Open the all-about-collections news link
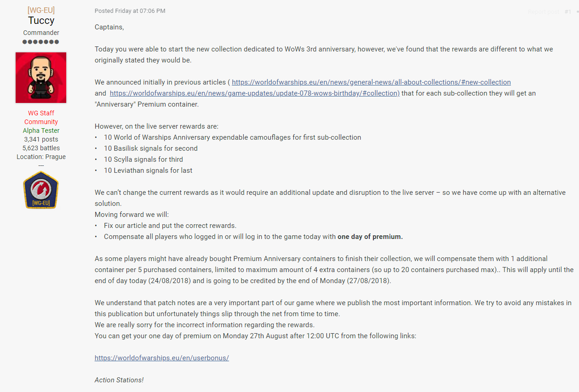 pos(371,82)
